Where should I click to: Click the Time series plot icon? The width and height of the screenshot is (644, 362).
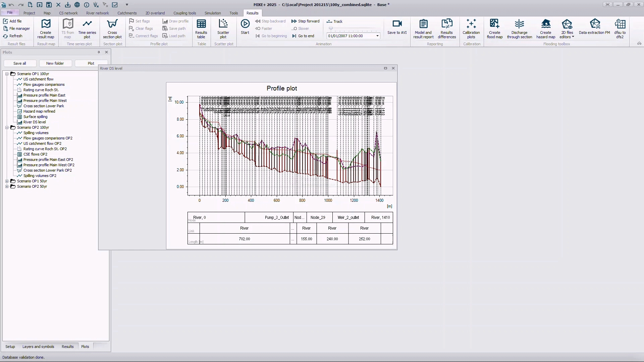[x=87, y=24]
